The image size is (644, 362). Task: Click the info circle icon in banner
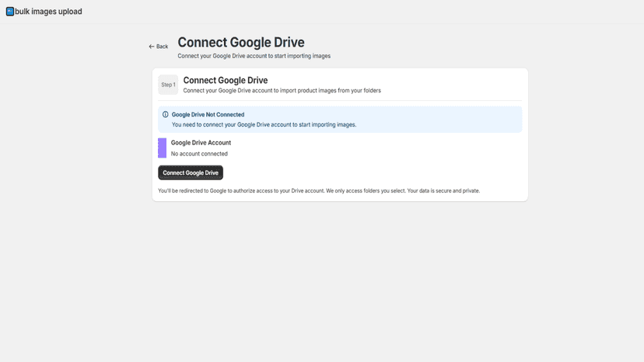(x=165, y=114)
